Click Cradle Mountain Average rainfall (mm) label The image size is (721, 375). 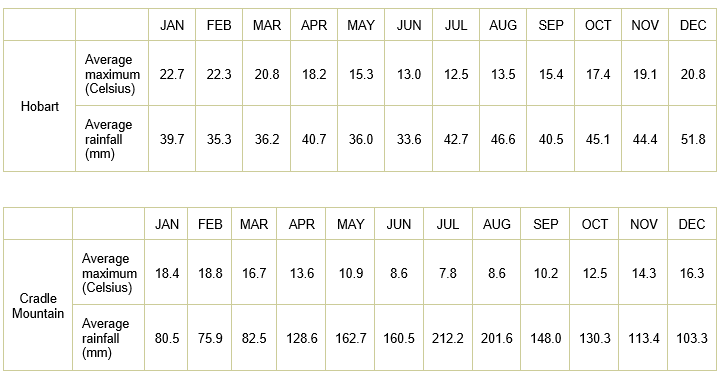[105, 338]
